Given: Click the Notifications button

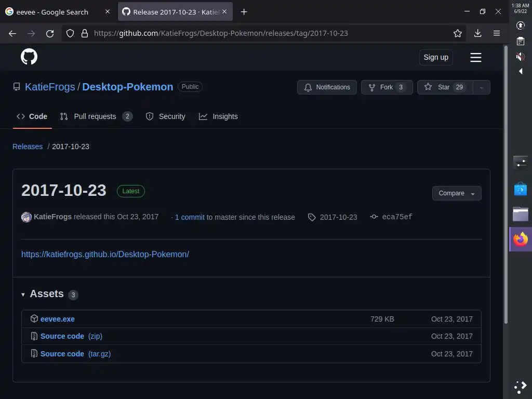Looking at the screenshot, I should point(327,87).
